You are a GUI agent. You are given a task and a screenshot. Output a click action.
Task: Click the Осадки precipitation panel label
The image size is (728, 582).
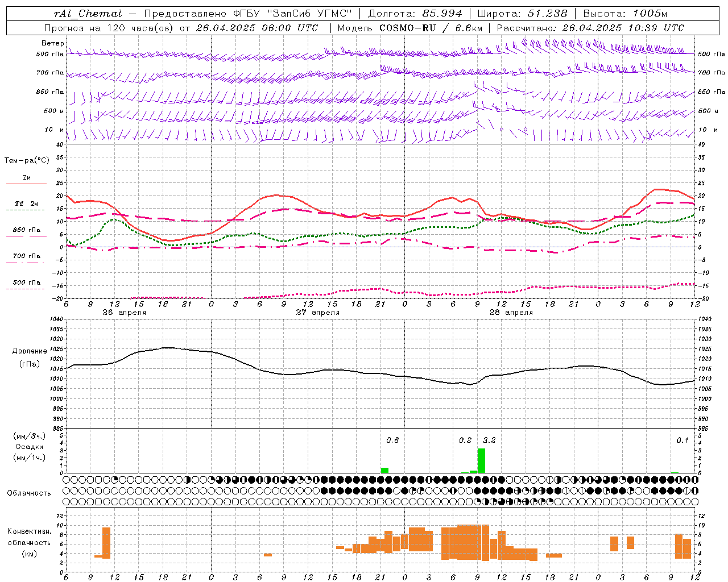pyautogui.click(x=30, y=447)
